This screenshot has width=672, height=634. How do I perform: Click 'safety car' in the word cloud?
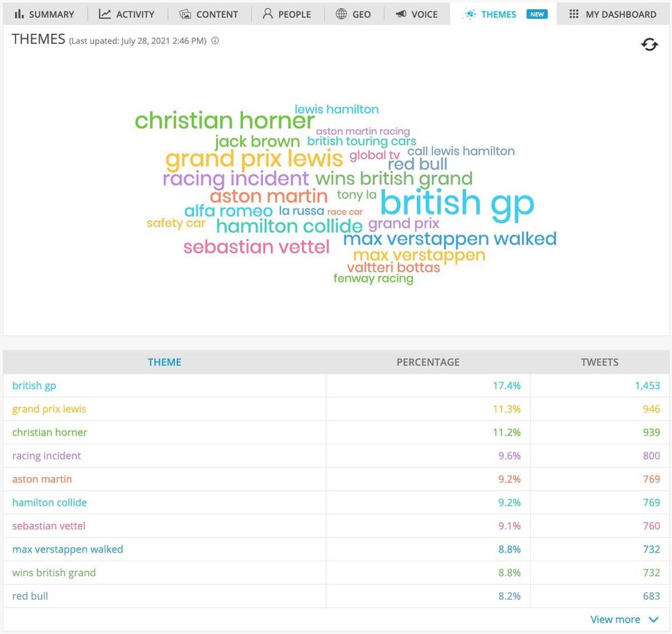176,223
